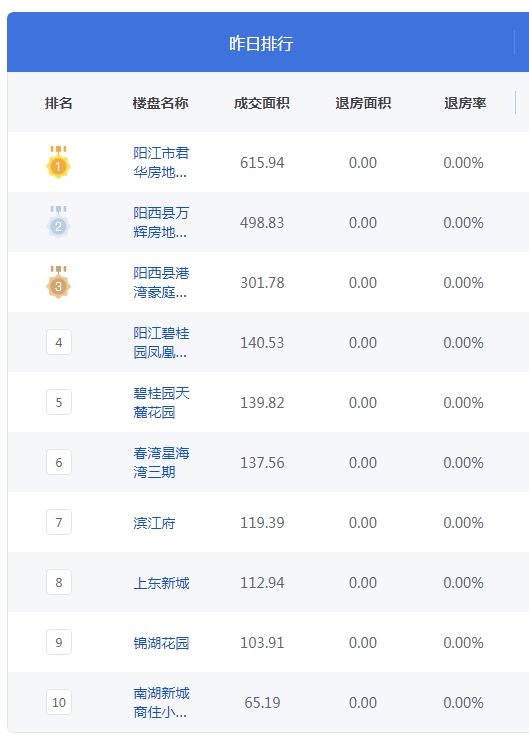This screenshot has height=739, width=529.
Task: Select the rank 5 badge
Action: (x=59, y=402)
